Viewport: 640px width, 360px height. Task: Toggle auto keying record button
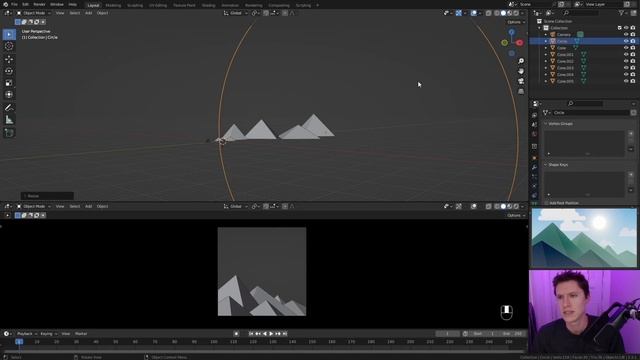coord(236,334)
